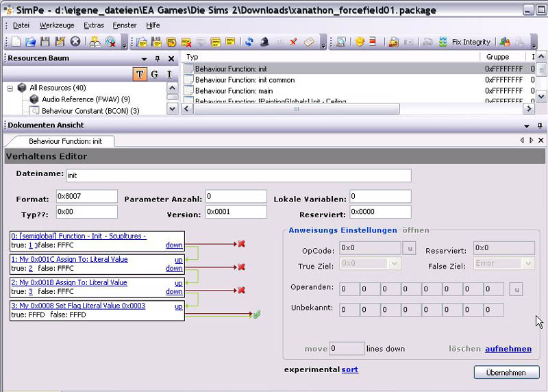Click the Dateiname input field
Screen dimensions: 548x392
238,175
